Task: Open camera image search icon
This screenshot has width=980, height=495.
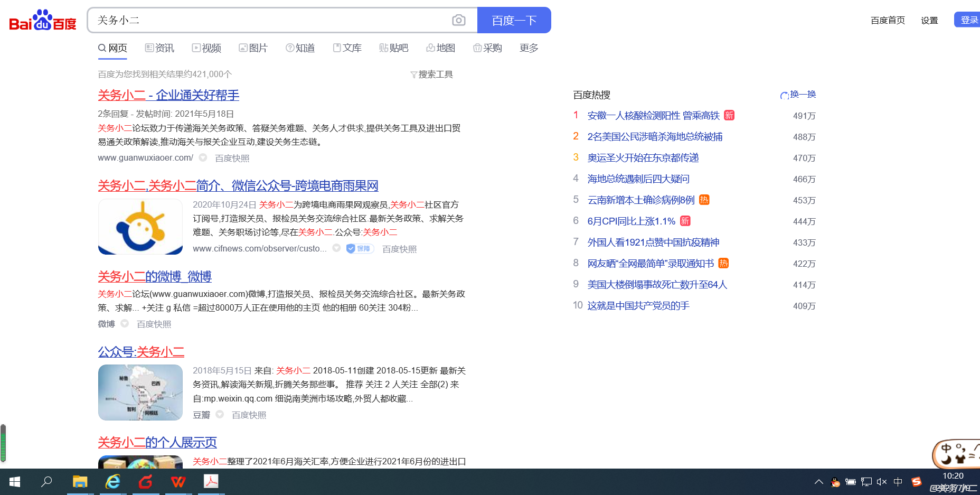Action: tap(458, 20)
